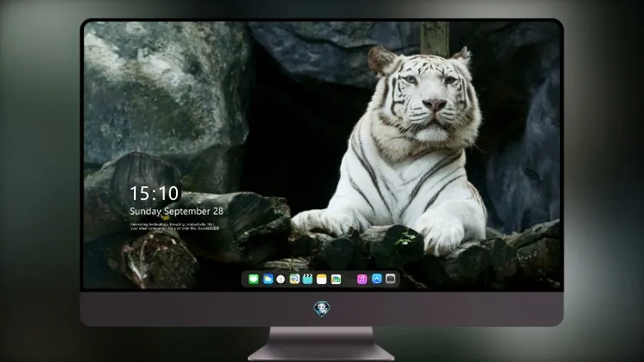
Task: Open the green Messages app in dock
Action: [x=253, y=279]
